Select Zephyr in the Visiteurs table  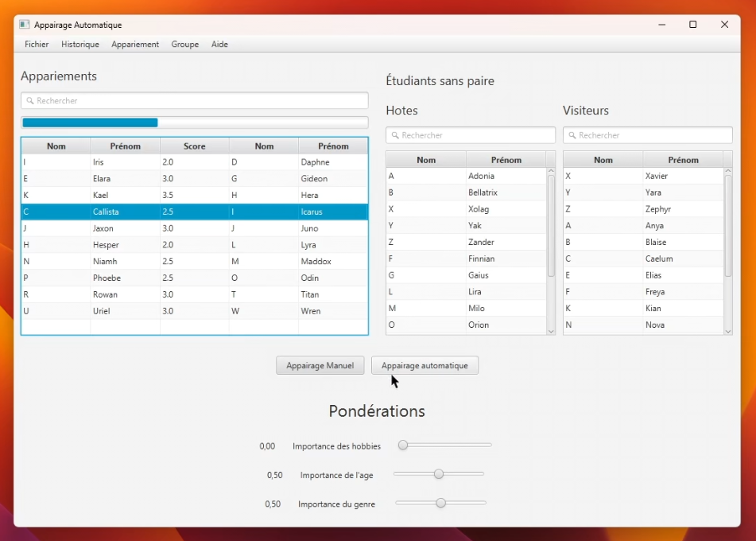pyautogui.click(x=658, y=209)
